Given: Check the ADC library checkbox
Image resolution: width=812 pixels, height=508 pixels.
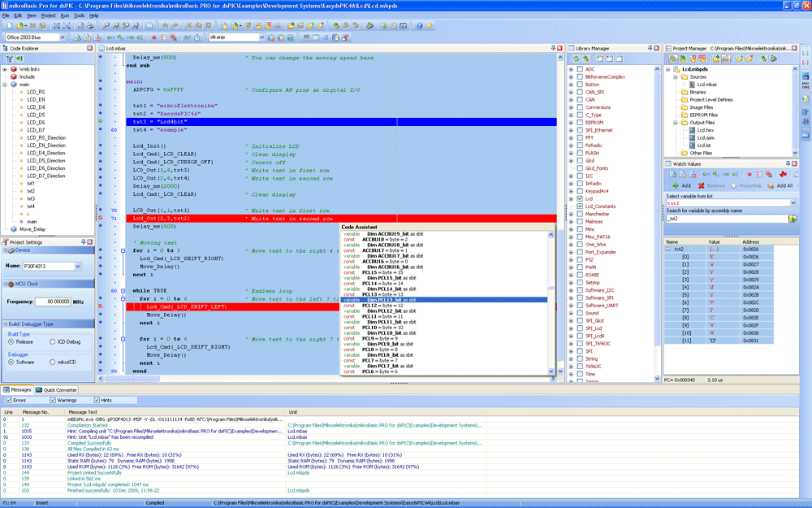Looking at the screenshot, I should (x=580, y=69).
